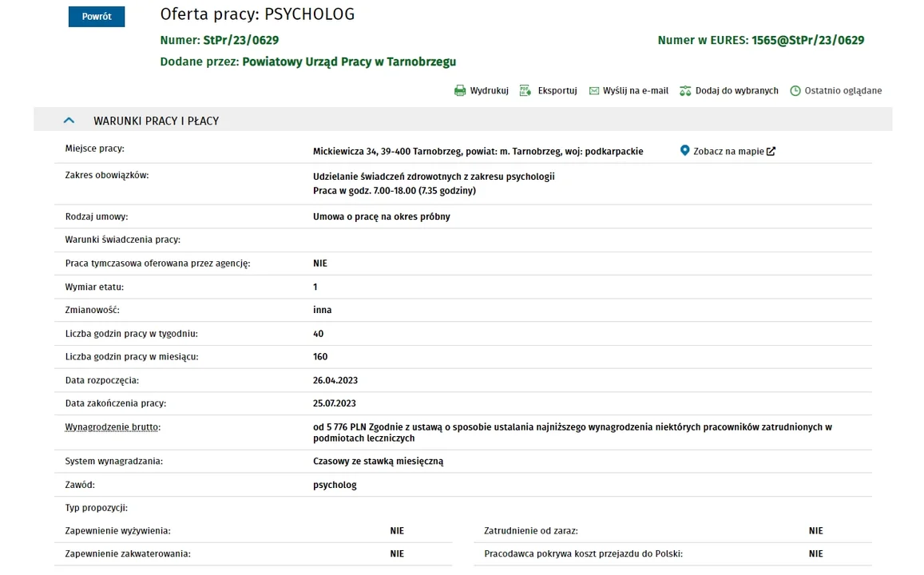924x575 pixels.
Task: Click the Wyślij na e-mail link text
Action: point(635,91)
